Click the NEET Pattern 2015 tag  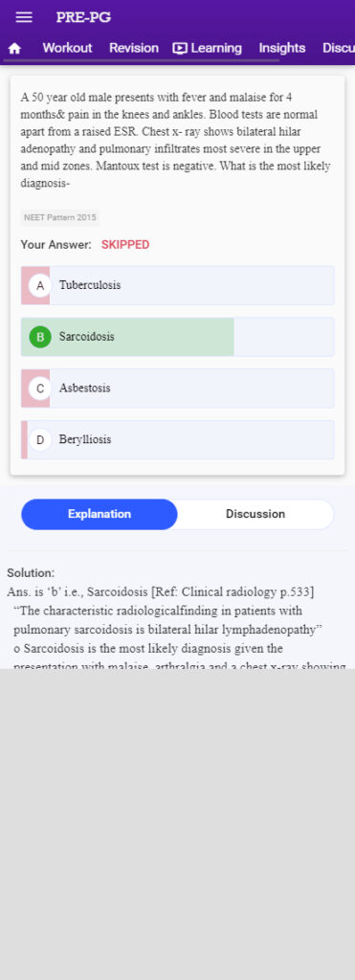(x=60, y=217)
